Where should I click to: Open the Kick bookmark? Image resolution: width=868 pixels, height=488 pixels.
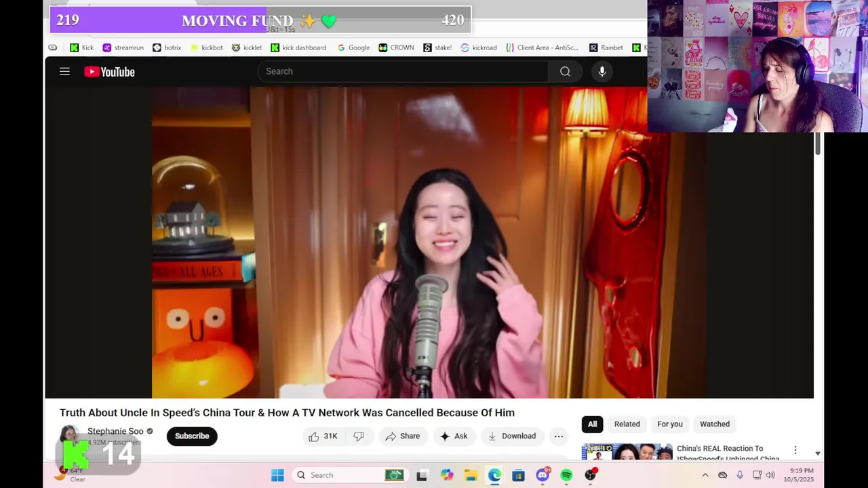[x=82, y=47]
